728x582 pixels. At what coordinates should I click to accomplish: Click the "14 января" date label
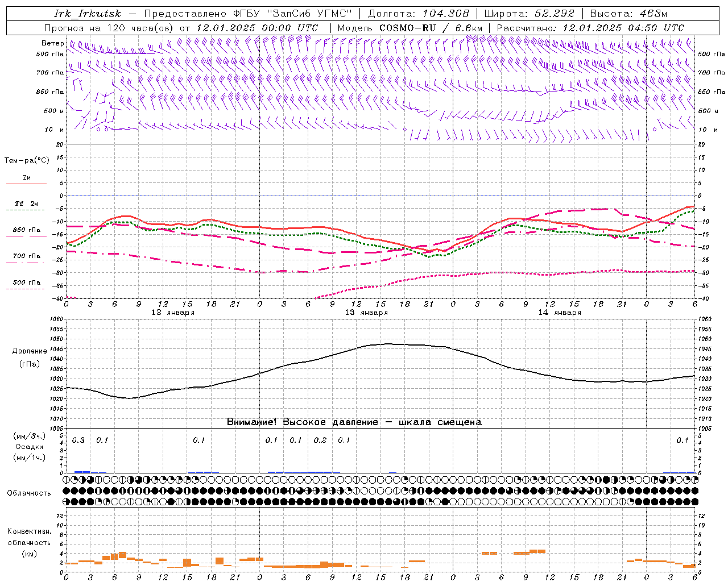pyautogui.click(x=560, y=312)
